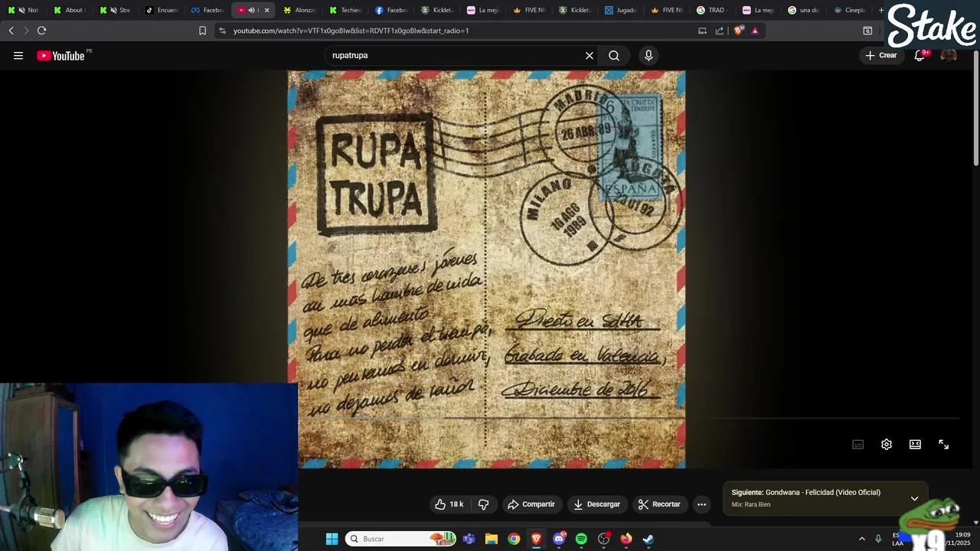
Task: Open the account avatar menu
Action: tap(949, 55)
